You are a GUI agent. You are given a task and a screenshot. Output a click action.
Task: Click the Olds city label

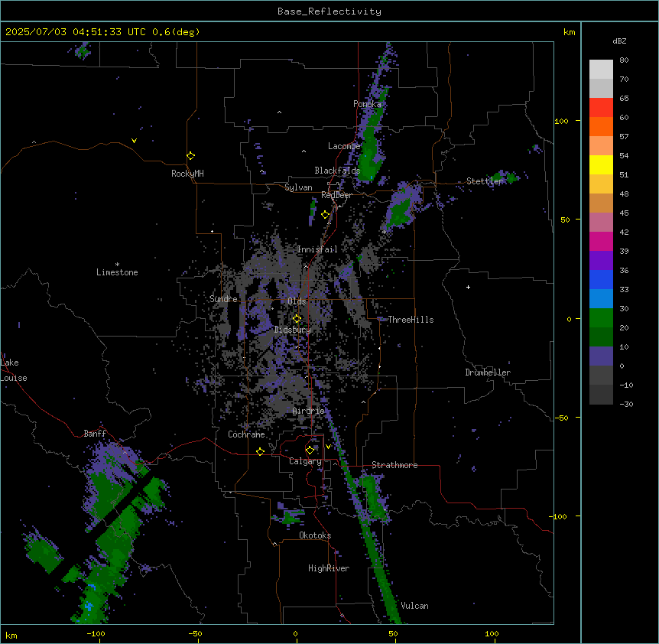click(x=297, y=301)
